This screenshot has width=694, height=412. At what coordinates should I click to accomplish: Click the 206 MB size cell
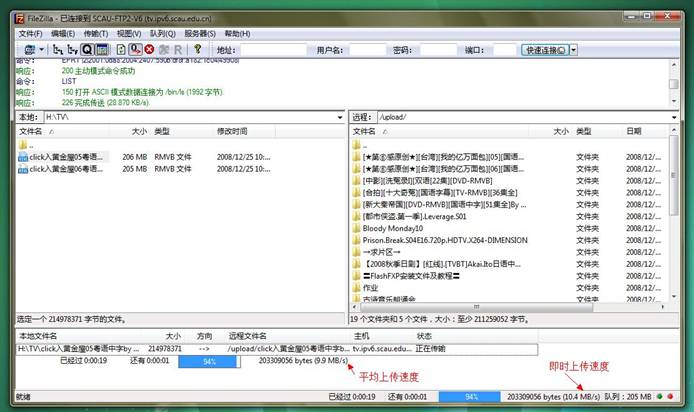click(x=135, y=157)
